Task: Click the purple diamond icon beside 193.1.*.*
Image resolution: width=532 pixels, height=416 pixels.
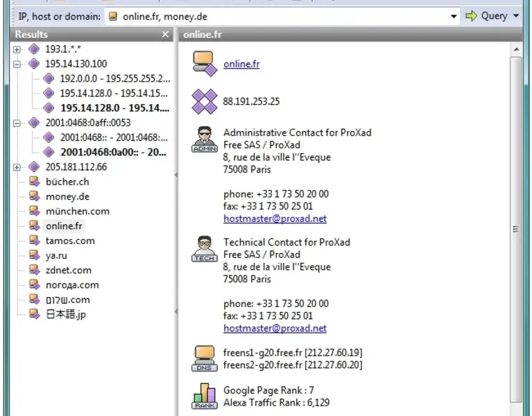Action: pos(34,49)
